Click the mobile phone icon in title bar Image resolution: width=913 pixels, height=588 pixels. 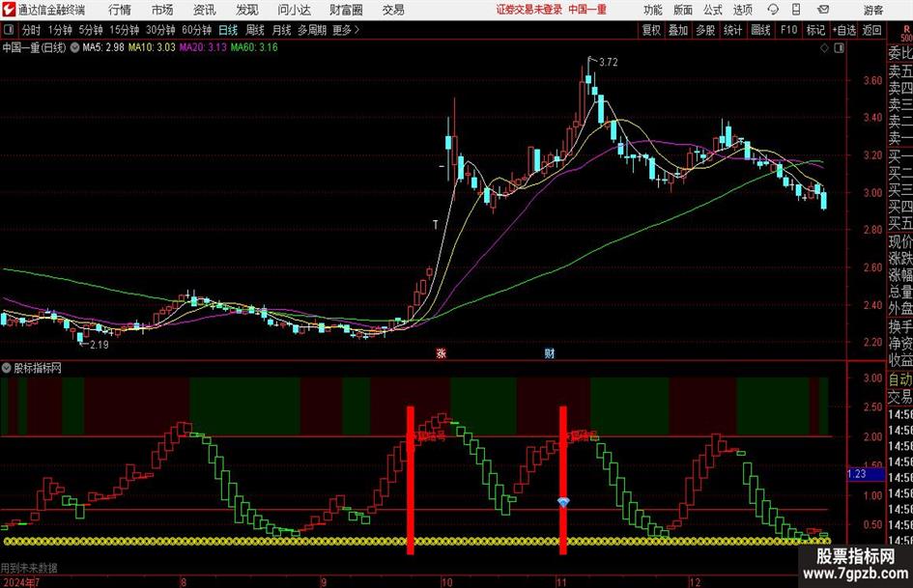point(796,10)
